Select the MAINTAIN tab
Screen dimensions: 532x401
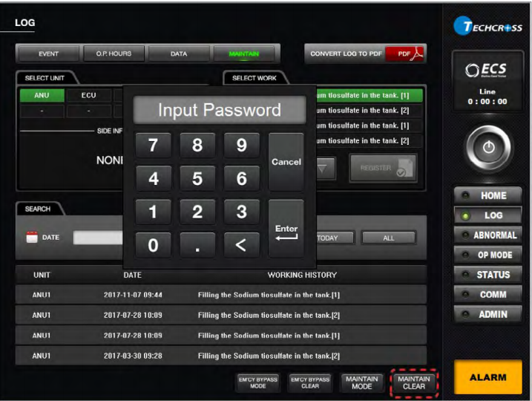click(243, 53)
